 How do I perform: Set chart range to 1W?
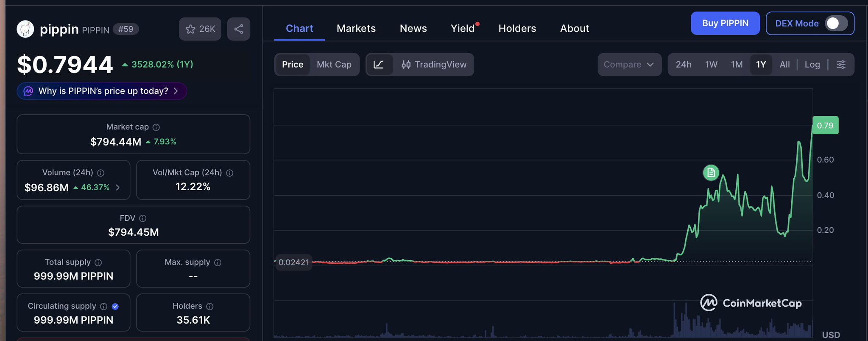711,65
